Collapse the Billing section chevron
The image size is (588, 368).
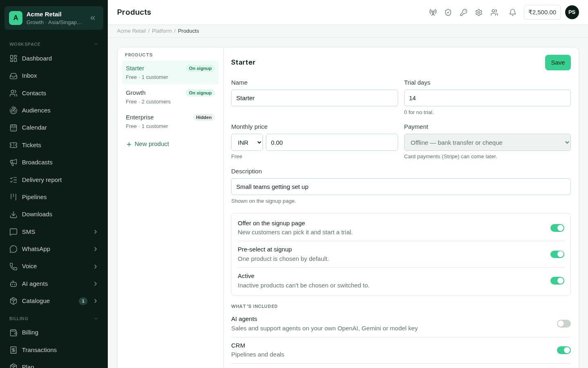(x=96, y=319)
